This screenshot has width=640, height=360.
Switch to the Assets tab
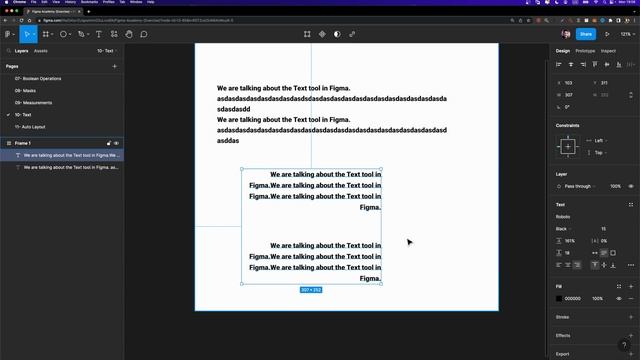41,51
